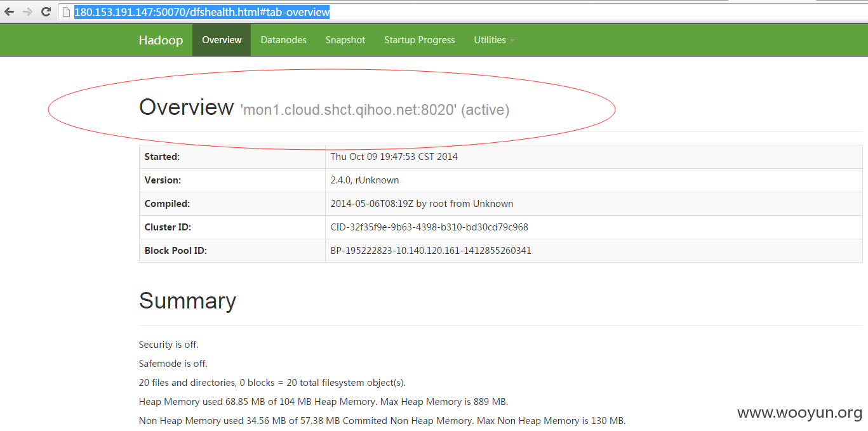Click the Cluster ID label cell
868x431 pixels.
point(232,227)
